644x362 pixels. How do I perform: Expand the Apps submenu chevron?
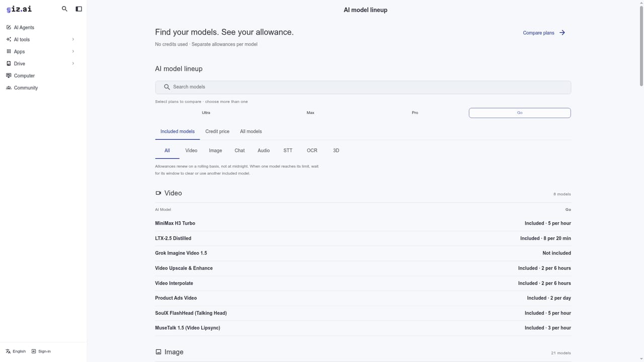pos(73,51)
